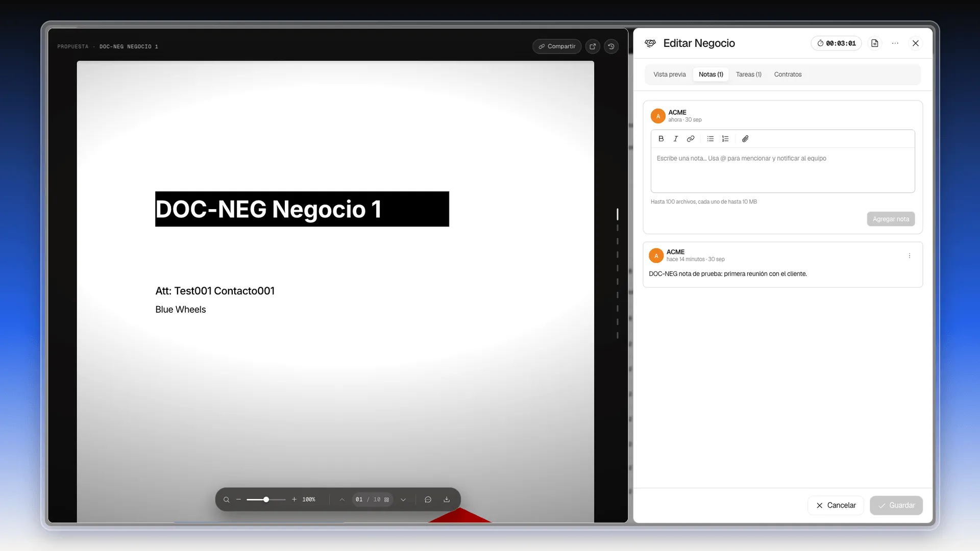Image resolution: width=980 pixels, height=551 pixels.
Task: Open page grid overview icon
Action: click(x=386, y=499)
